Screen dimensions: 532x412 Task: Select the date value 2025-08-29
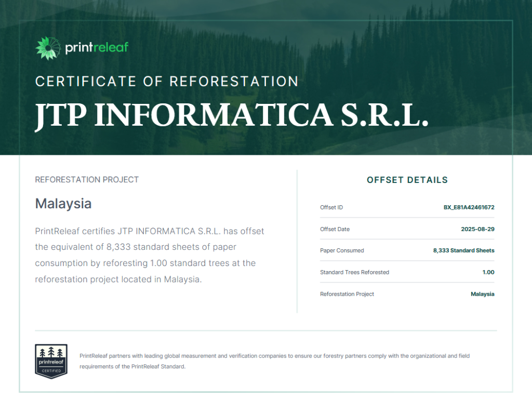pos(478,229)
